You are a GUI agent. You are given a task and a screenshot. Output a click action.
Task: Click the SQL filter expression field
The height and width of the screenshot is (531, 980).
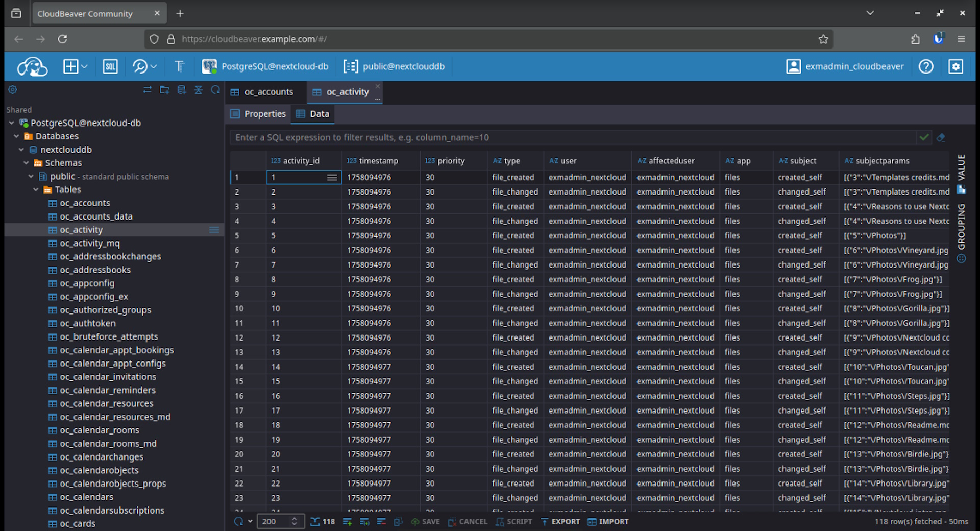(x=572, y=137)
